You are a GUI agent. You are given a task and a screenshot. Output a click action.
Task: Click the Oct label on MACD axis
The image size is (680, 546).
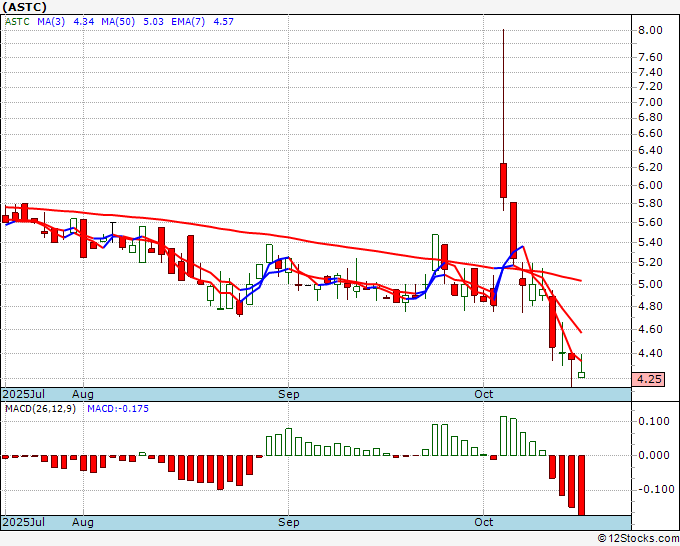coord(484,522)
